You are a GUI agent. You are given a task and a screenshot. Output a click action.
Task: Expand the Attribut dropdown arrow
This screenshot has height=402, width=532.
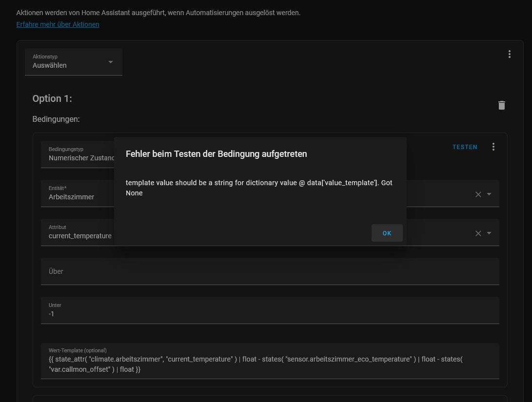coord(489,233)
